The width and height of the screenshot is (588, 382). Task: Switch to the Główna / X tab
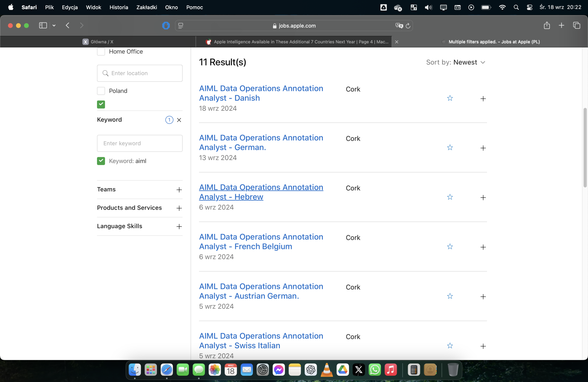click(98, 42)
